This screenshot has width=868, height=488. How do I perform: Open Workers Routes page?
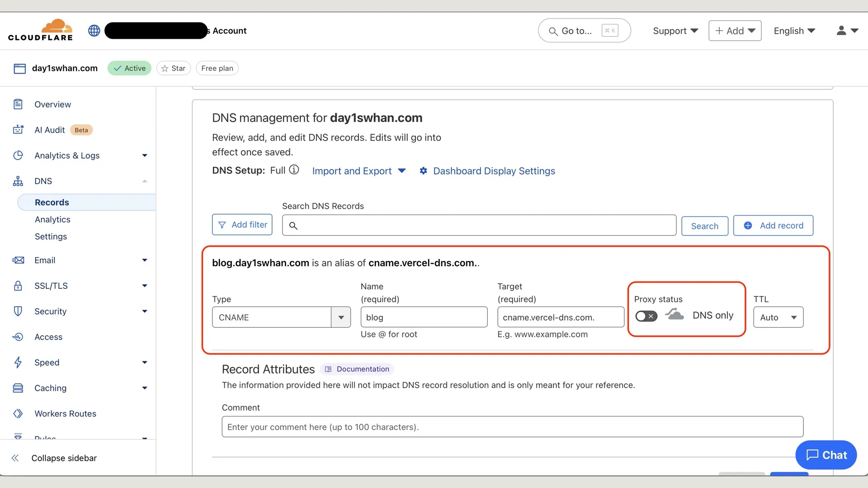point(65,413)
